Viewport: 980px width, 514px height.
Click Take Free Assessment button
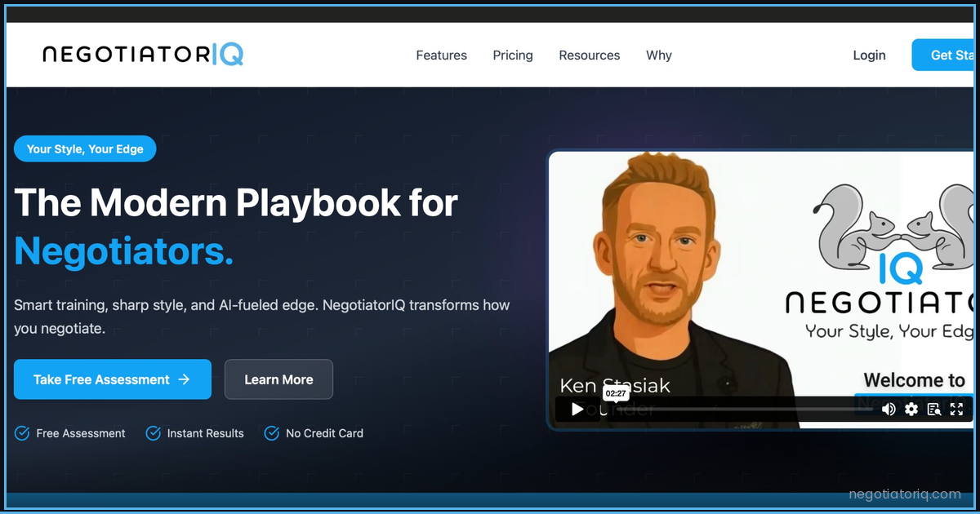tap(113, 379)
